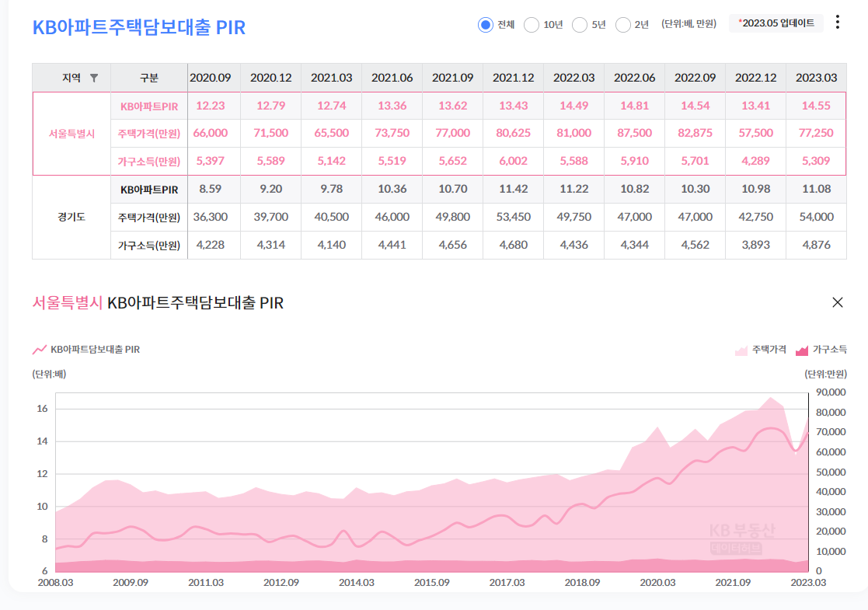Select the 5년 radio option
868x610 pixels.
click(579, 24)
